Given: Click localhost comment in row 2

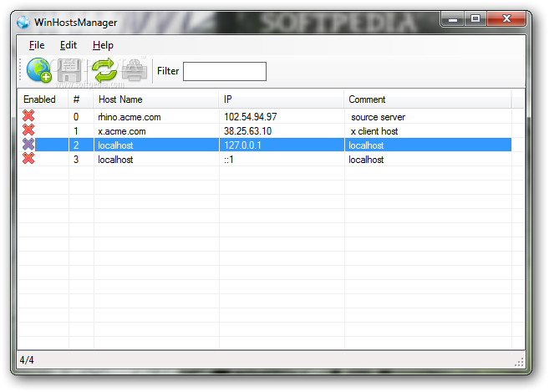Looking at the screenshot, I should click(x=366, y=145).
